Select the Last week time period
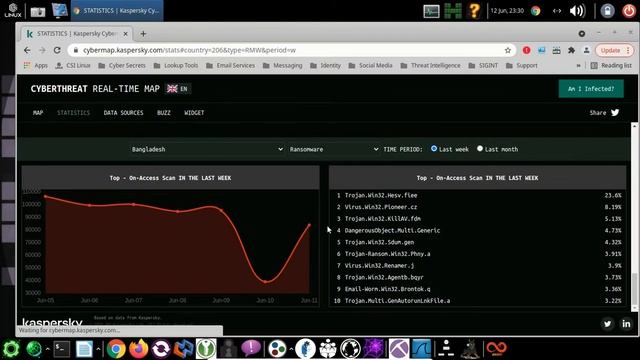The width and height of the screenshot is (640, 360). (x=434, y=149)
